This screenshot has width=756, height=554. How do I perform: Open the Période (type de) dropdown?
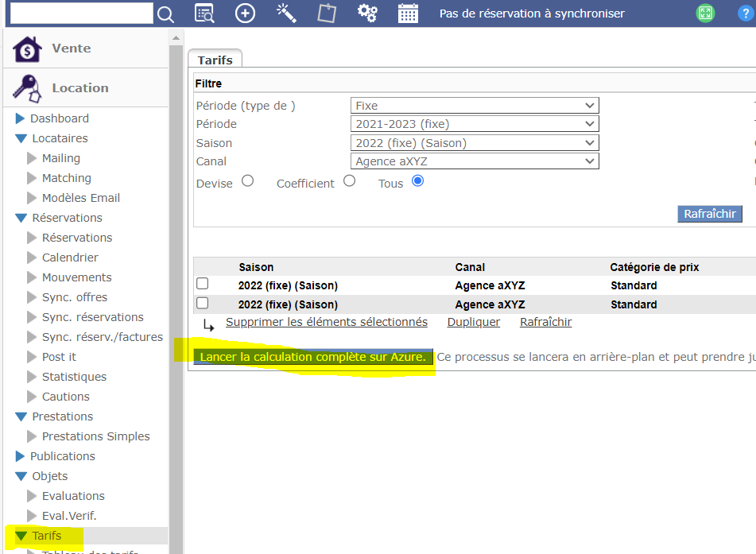tap(475, 106)
